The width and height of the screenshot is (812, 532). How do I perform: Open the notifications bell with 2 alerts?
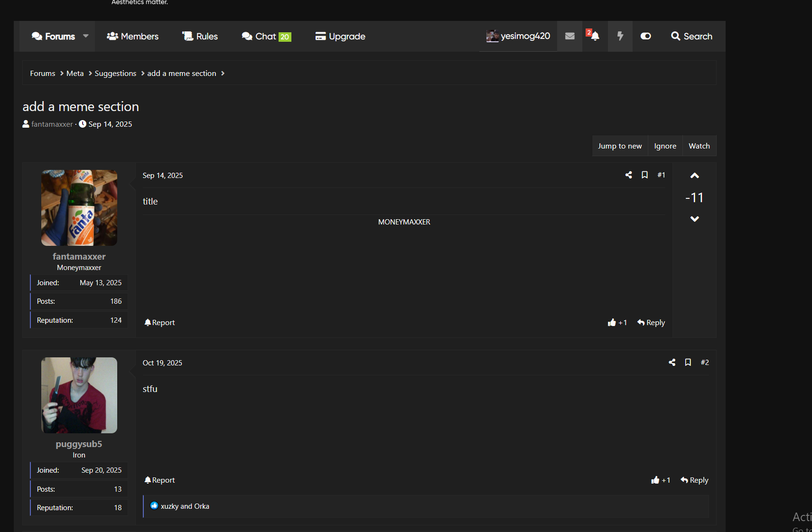594,36
